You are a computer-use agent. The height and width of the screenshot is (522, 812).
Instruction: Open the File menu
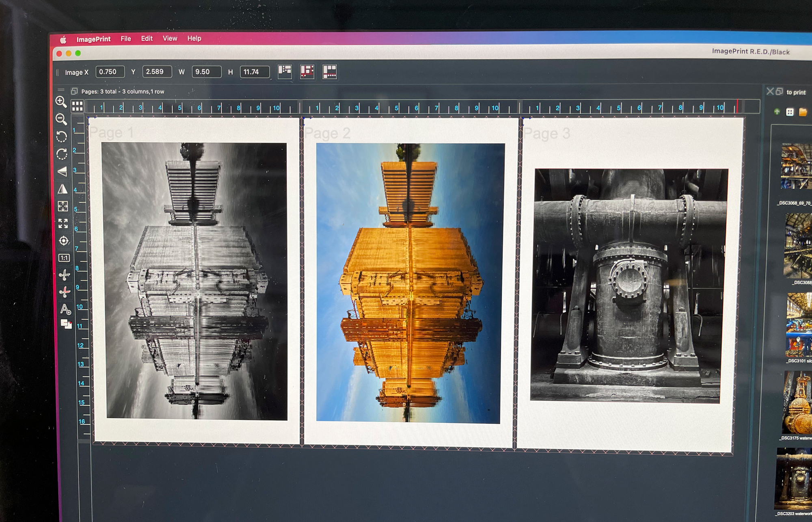pyautogui.click(x=126, y=39)
